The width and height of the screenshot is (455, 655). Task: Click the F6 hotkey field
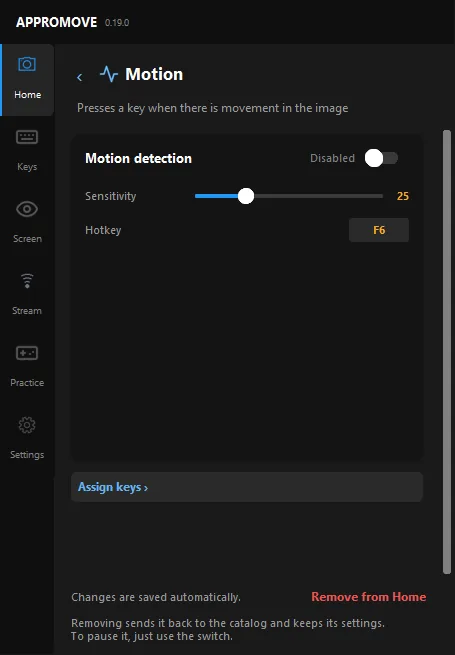click(x=379, y=230)
